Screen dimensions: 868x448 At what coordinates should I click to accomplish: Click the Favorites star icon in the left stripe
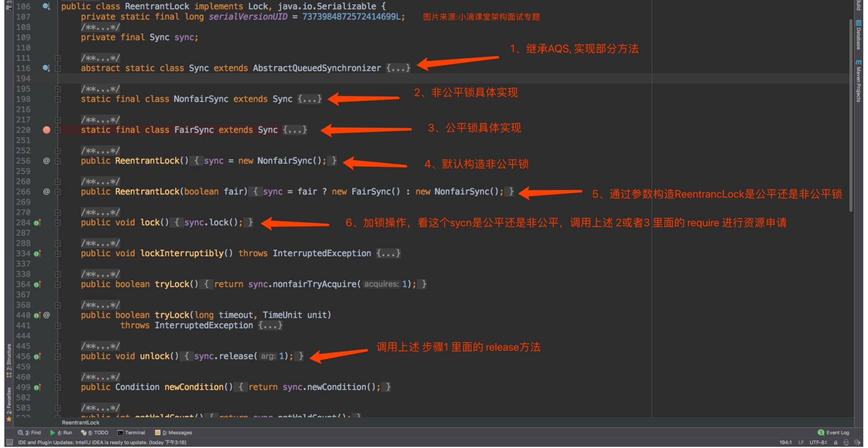(9, 419)
